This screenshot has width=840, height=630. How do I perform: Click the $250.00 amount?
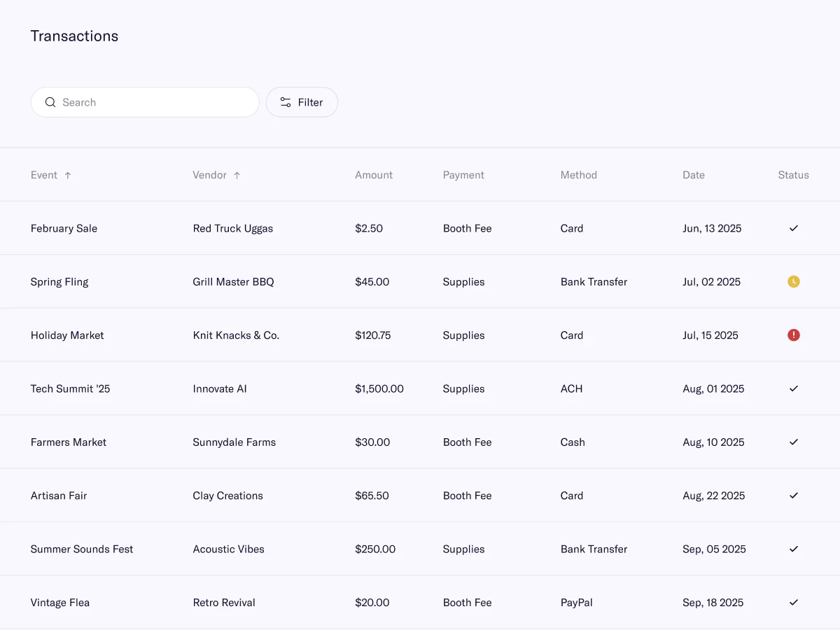(x=375, y=549)
